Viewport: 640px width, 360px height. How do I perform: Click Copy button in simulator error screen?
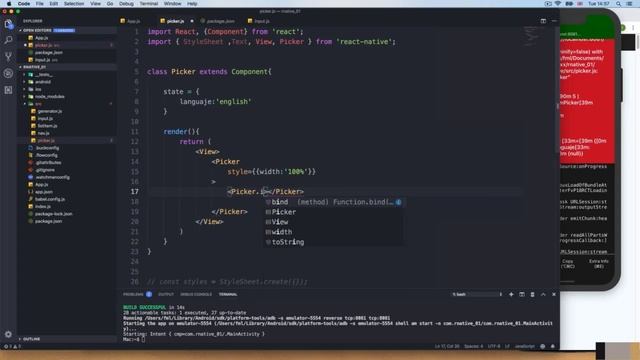[x=568, y=264]
